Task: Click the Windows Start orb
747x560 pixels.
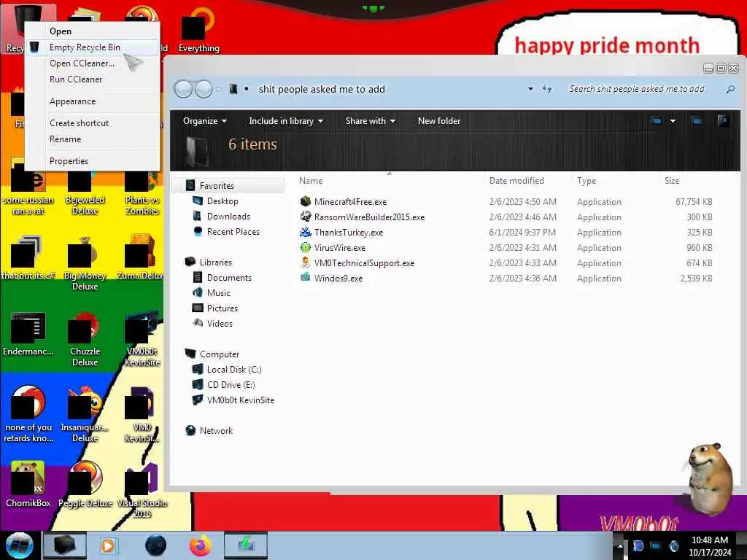Action: tap(20, 545)
